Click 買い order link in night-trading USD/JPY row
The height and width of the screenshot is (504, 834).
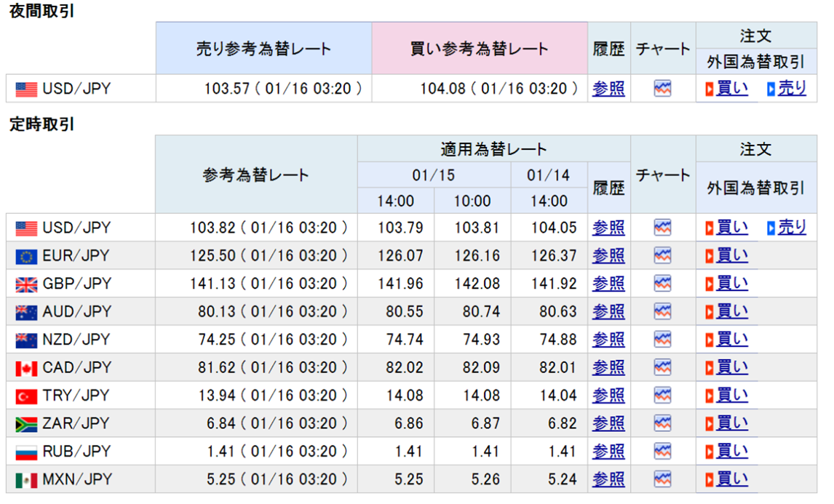pyautogui.click(x=732, y=88)
